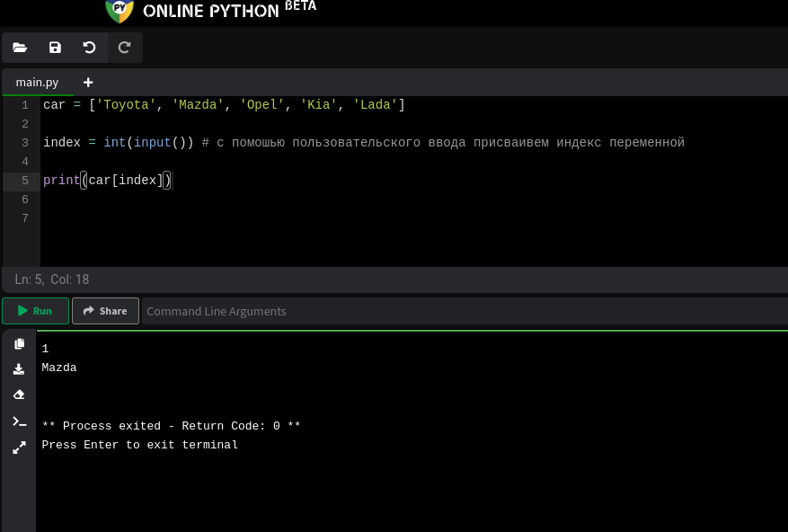
Task: Click the 'Toyota' string in the list
Action: (x=126, y=104)
